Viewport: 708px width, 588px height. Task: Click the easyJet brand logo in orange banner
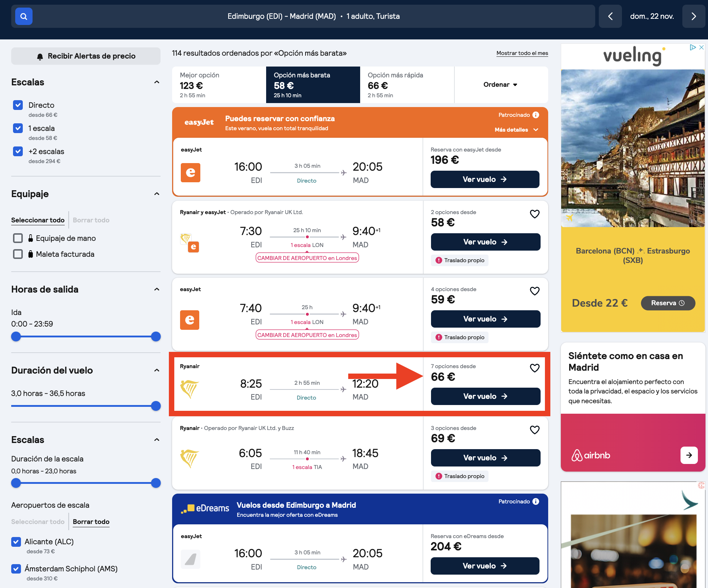pos(199,122)
